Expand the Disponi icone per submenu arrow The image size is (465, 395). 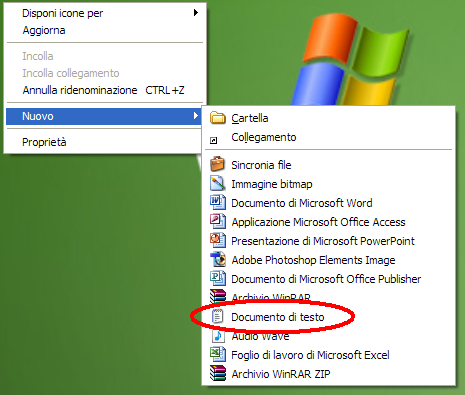click(196, 13)
